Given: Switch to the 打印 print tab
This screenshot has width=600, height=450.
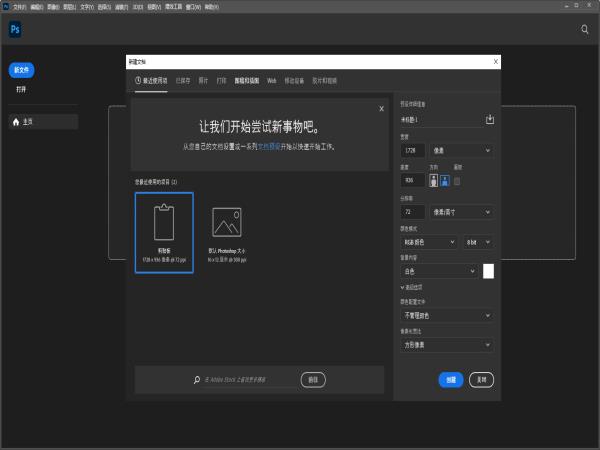Looking at the screenshot, I should coord(221,81).
